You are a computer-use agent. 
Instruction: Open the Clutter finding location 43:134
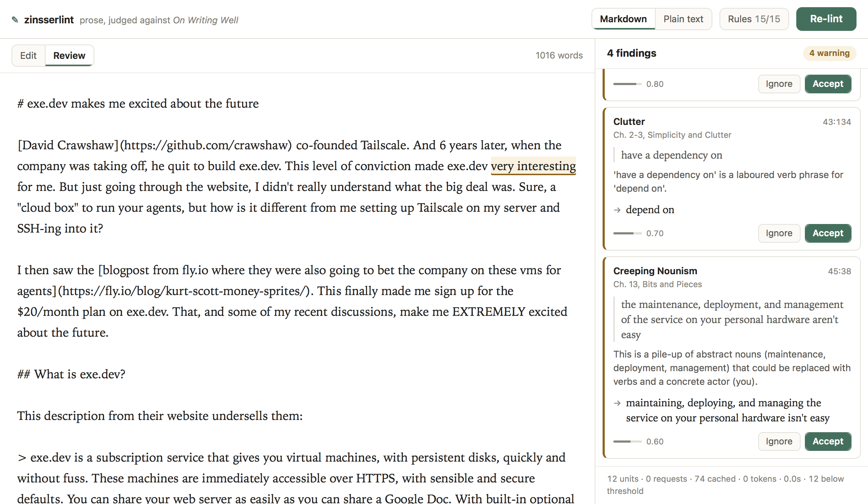pos(837,122)
